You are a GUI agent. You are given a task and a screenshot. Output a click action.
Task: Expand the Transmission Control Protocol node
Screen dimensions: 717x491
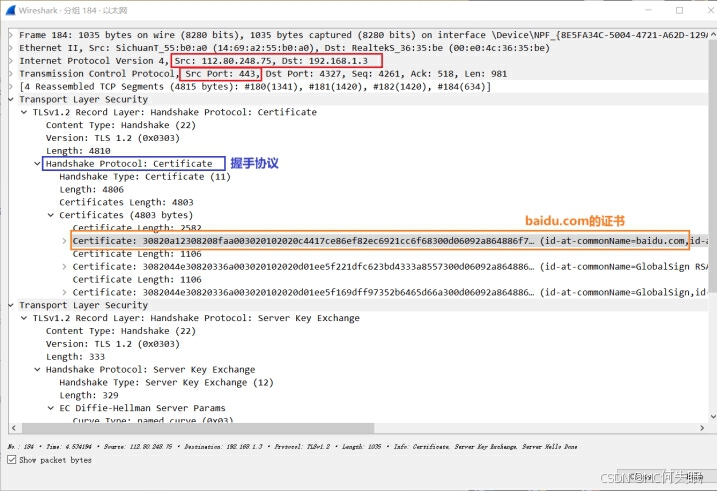tap(11, 73)
